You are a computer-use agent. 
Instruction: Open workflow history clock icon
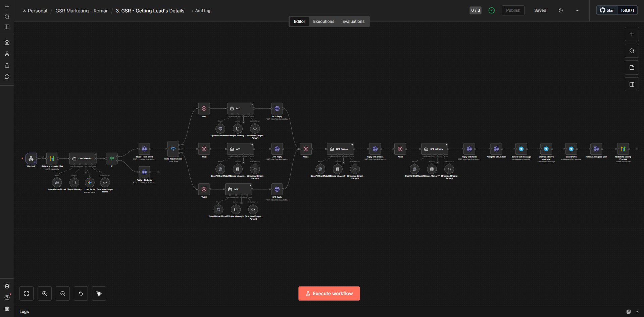pyautogui.click(x=560, y=10)
